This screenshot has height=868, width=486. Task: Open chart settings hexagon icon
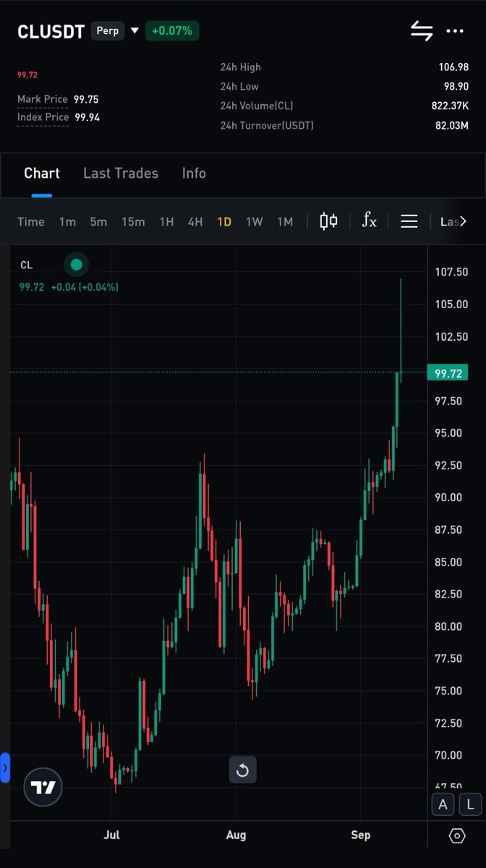point(457,835)
